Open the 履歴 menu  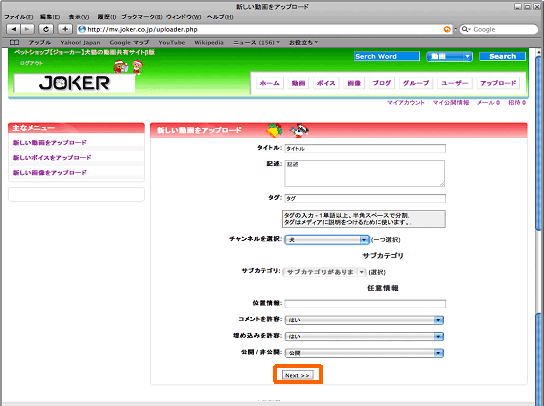click(107, 17)
